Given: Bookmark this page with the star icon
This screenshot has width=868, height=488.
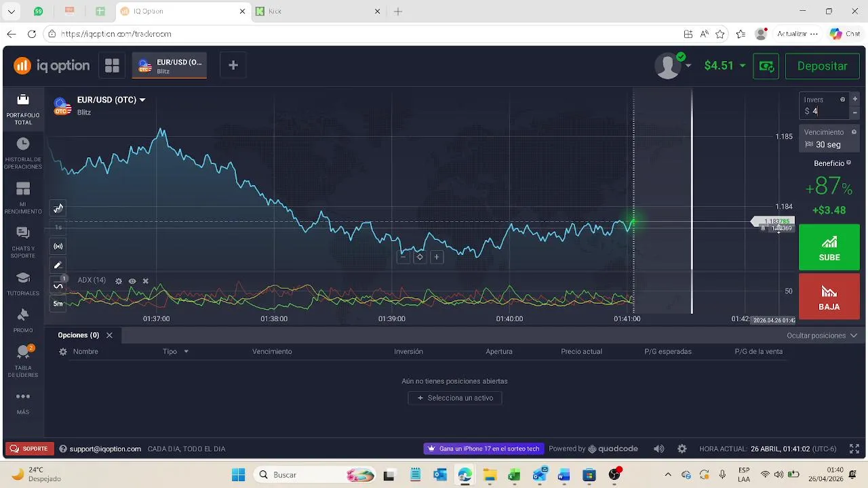Looking at the screenshot, I should coord(720,34).
